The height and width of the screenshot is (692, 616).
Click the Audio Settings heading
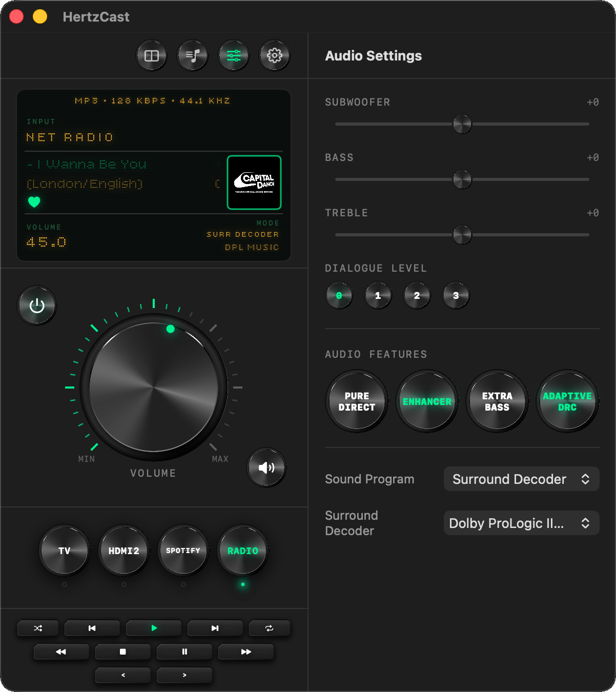(x=374, y=56)
